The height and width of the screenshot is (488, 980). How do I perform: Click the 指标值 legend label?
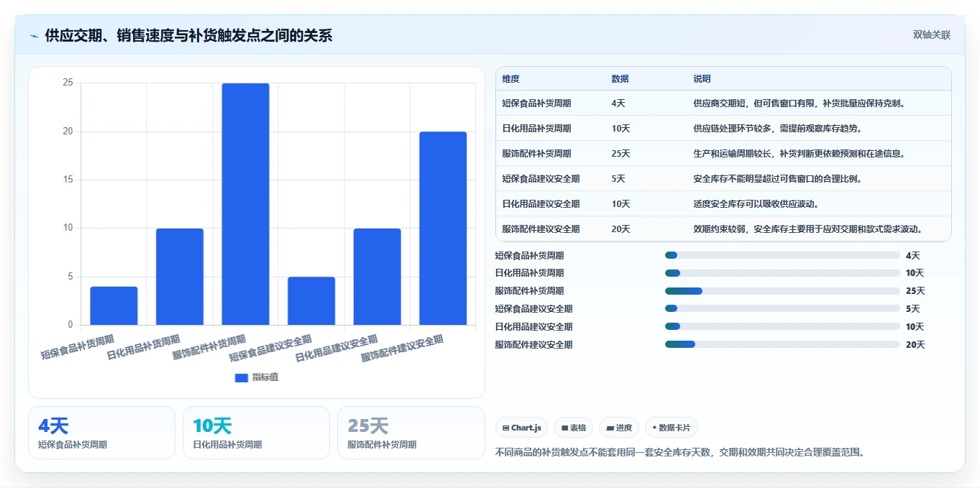(x=265, y=377)
